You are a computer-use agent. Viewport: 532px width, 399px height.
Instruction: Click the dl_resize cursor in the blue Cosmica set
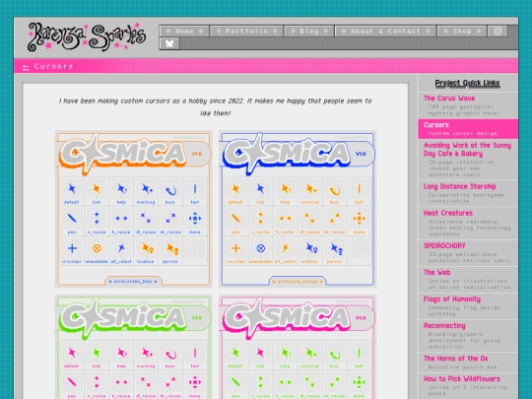[x=309, y=218]
